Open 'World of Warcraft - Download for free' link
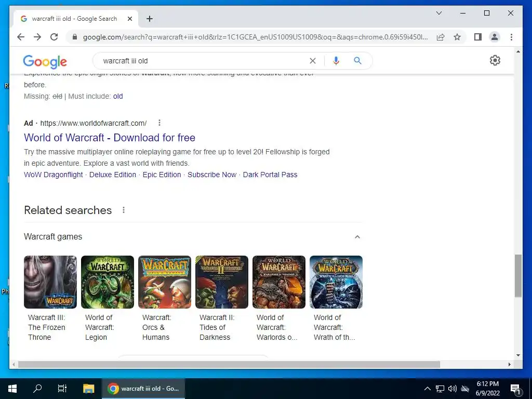Screen dimensions: 532x399 [110, 137]
